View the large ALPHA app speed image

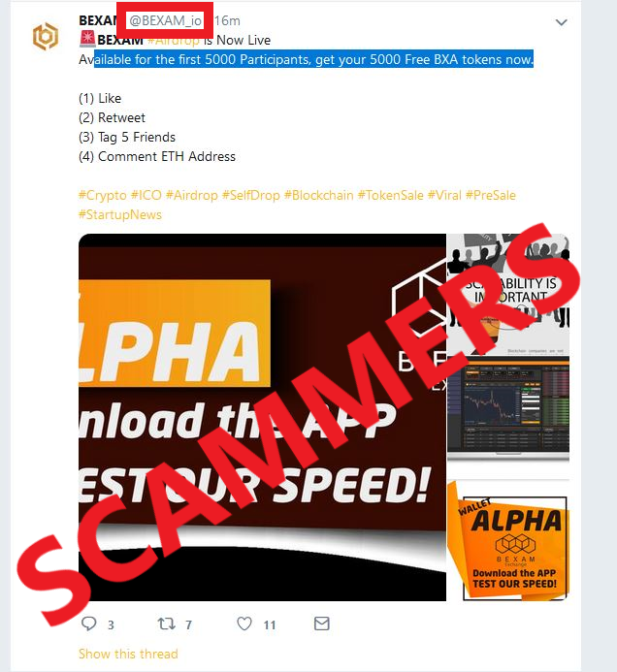[262, 417]
